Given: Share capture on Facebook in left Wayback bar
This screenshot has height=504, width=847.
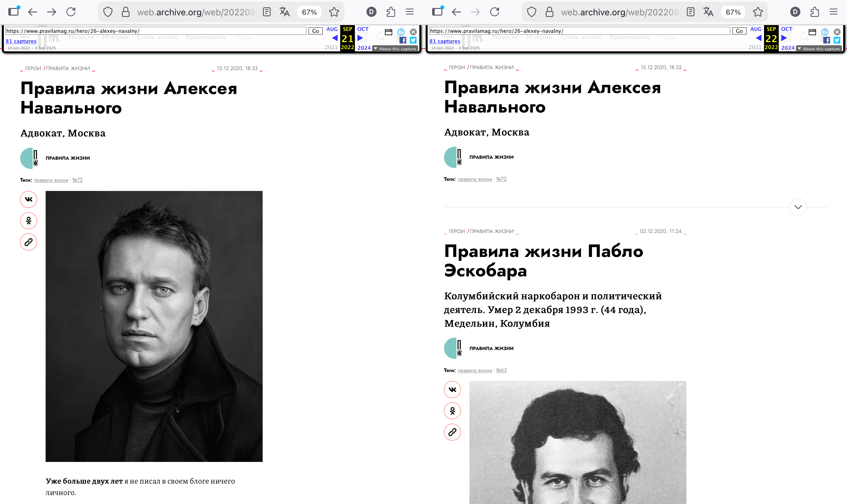Looking at the screenshot, I should tap(403, 40).
